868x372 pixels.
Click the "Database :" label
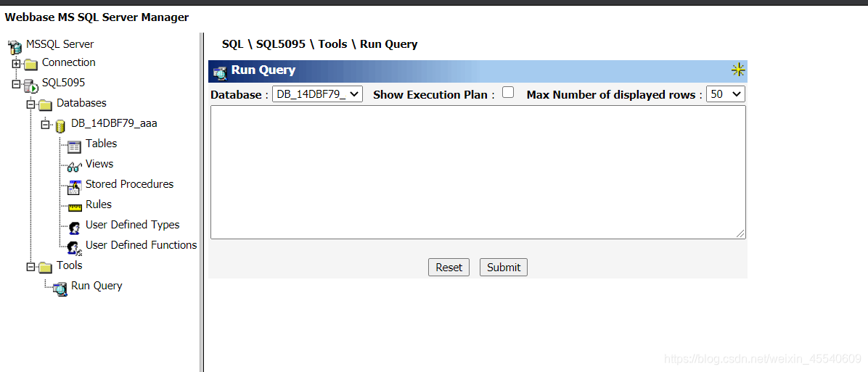pyautogui.click(x=239, y=94)
